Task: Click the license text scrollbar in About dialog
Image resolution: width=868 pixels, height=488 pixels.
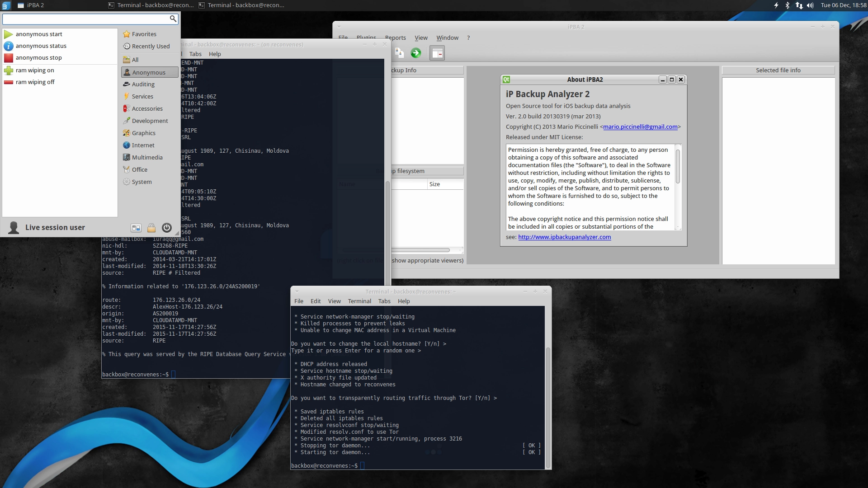Action: click(x=678, y=166)
